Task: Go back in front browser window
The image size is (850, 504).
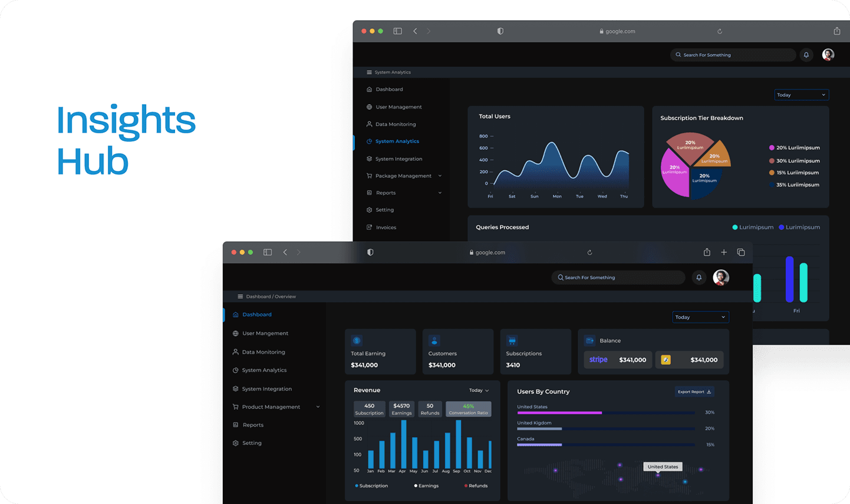Action: point(285,252)
